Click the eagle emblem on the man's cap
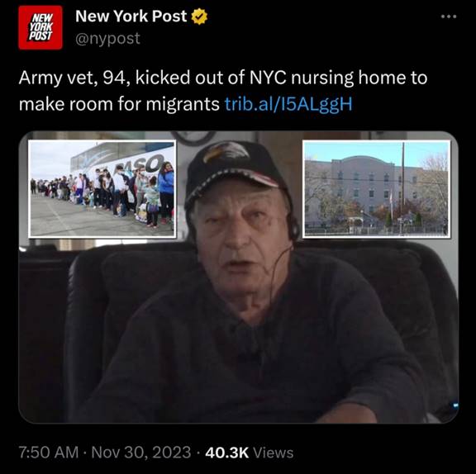Screen dimensions: 476x474 tap(226, 152)
